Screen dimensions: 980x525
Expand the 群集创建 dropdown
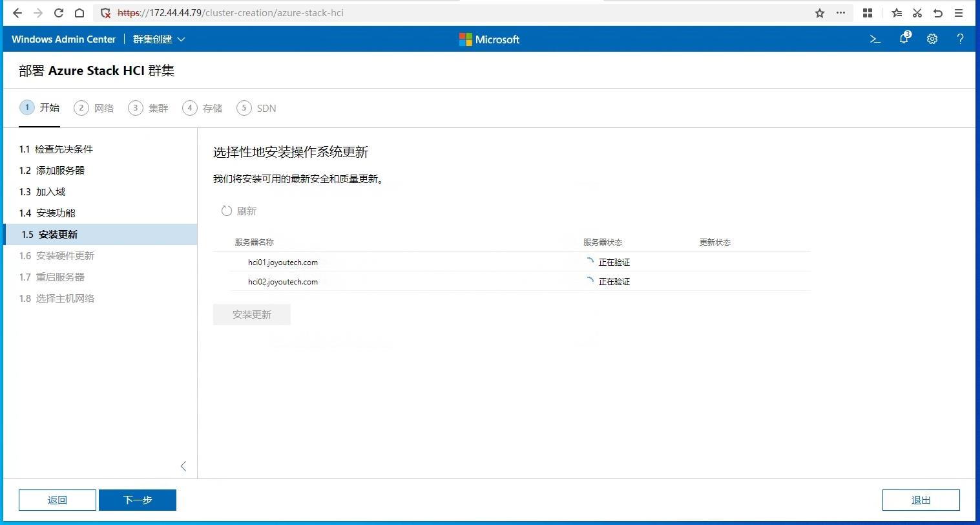coord(159,39)
